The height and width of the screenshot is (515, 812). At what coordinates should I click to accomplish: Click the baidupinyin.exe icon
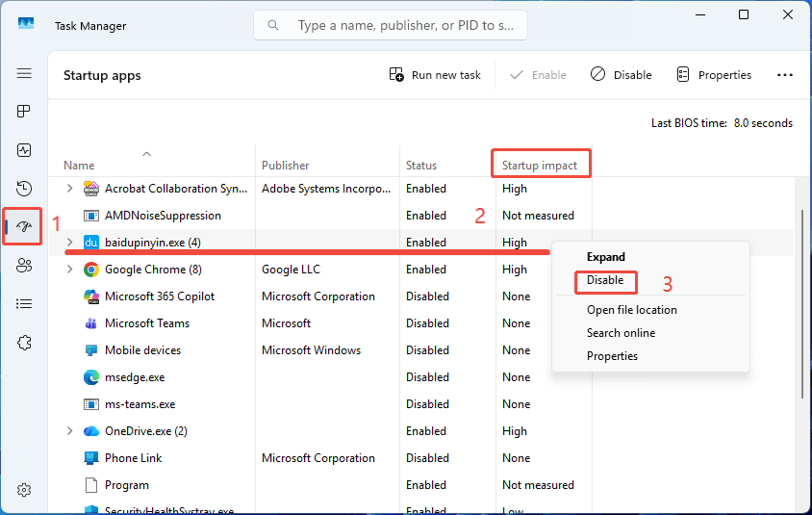click(x=91, y=243)
